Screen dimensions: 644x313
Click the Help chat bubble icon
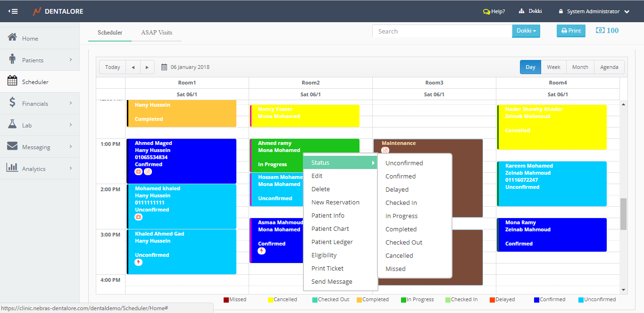coord(486,11)
